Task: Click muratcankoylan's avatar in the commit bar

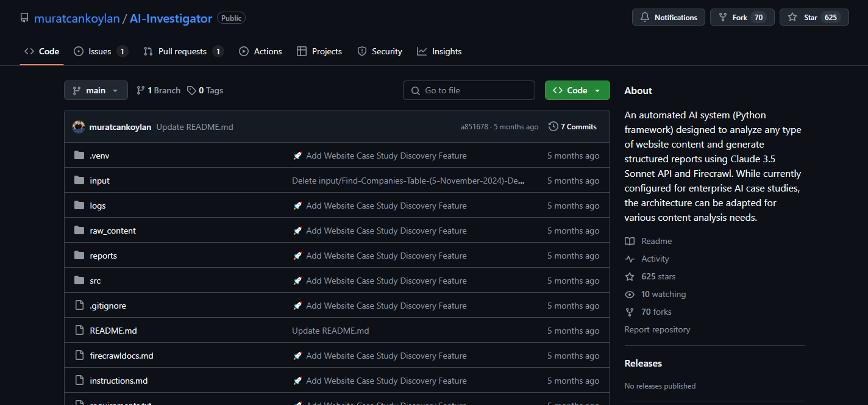Action: pyautogui.click(x=79, y=127)
